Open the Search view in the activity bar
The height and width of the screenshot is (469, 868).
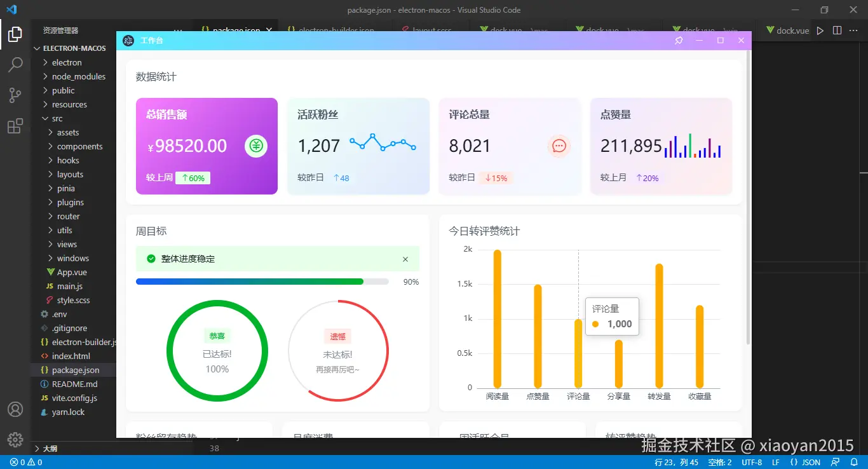[x=15, y=64]
